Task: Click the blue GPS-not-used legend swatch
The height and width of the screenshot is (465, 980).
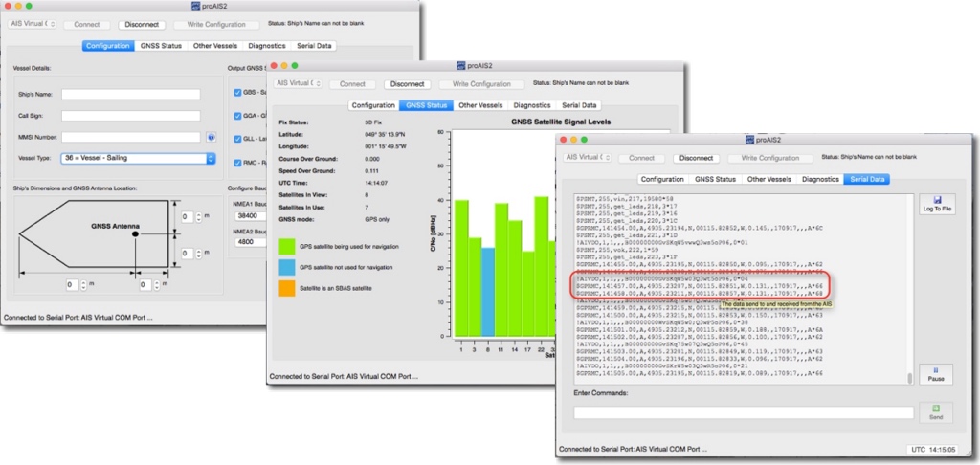Action: pyautogui.click(x=287, y=268)
